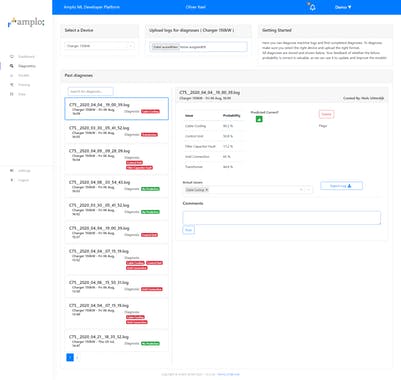Expand the Charger 150kW device dropdown
This screenshot has width=401, height=380.
click(x=99, y=46)
